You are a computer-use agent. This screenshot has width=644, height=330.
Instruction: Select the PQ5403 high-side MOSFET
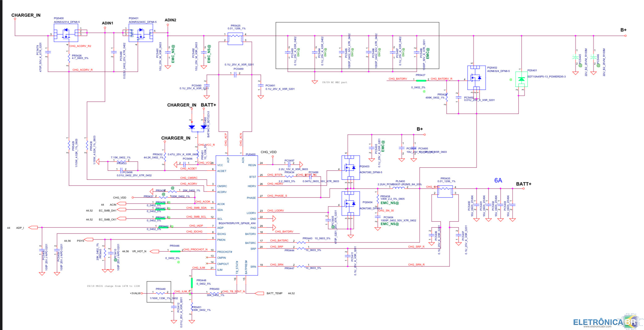coord(350,167)
